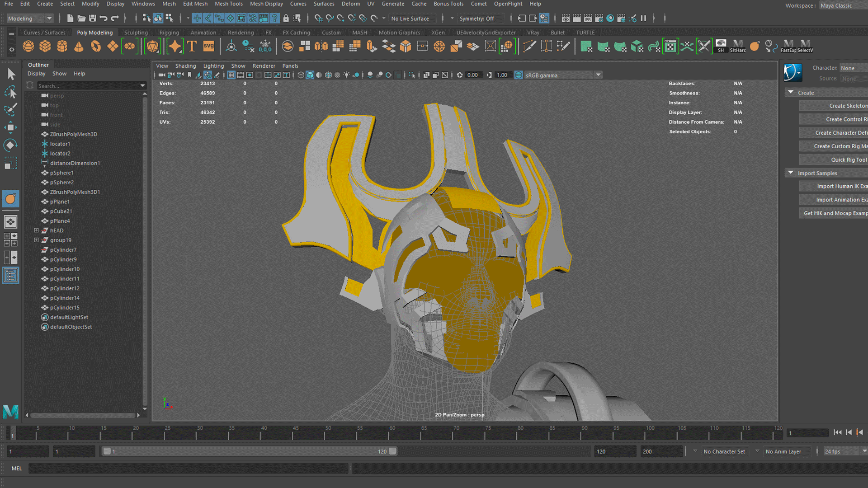This screenshot has height=488, width=868.
Task: Collapse the Import Samples section
Action: click(791, 173)
